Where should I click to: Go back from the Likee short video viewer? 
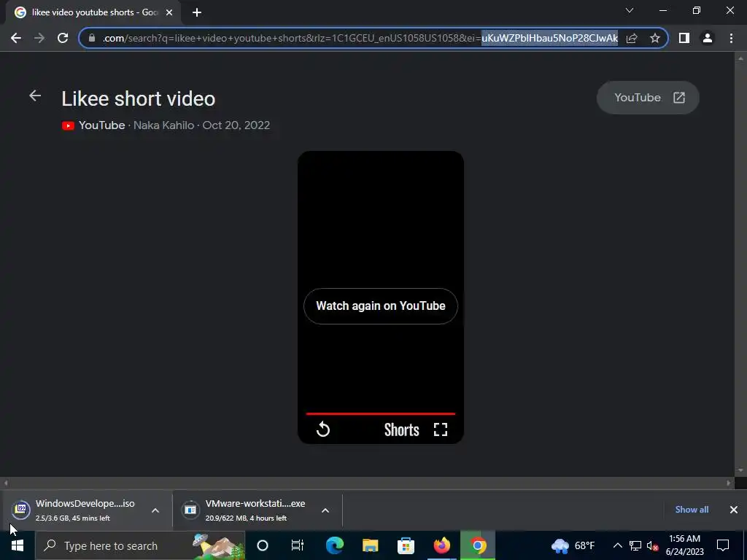click(x=35, y=96)
